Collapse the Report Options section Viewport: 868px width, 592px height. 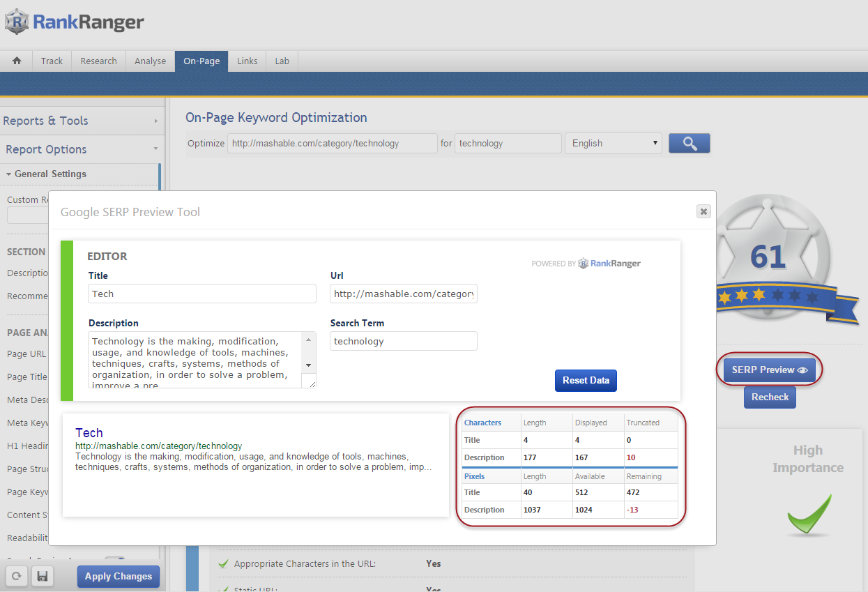[80, 149]
